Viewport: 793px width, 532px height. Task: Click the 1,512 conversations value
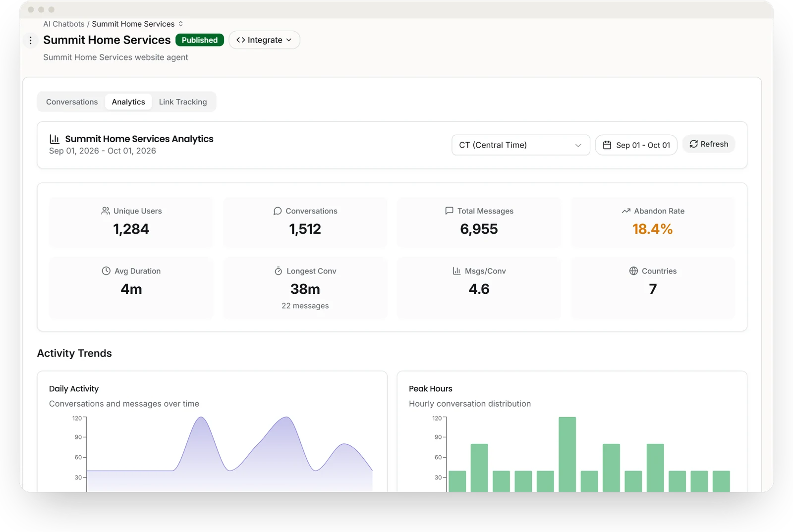[x=305, y=229]
